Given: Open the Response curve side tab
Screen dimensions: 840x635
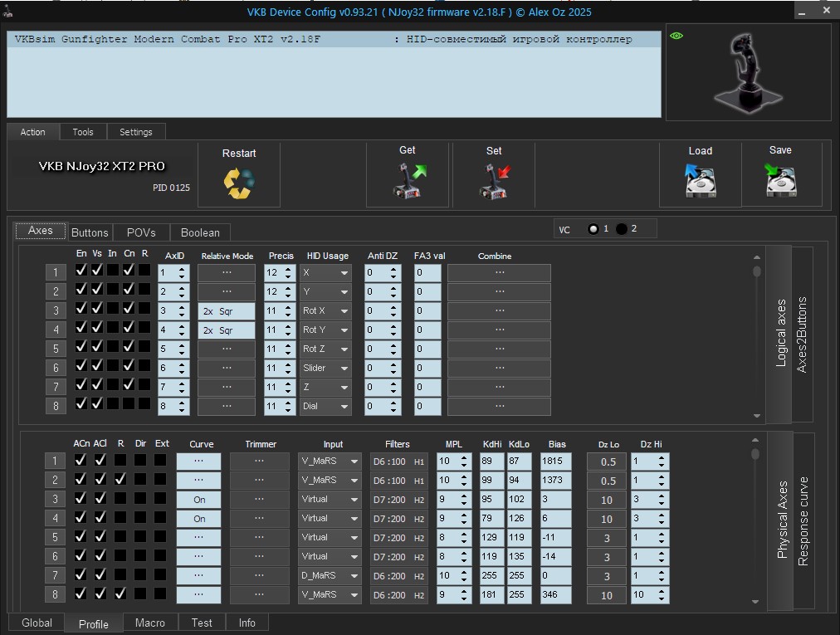Looking at the screenshot, I should click(x=803, y=520).
